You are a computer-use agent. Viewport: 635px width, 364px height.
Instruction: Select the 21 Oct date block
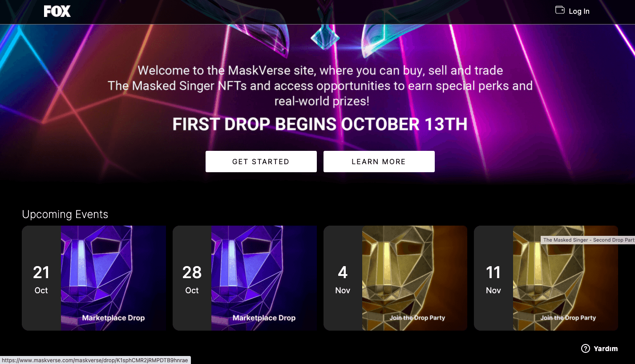coord(41,279)
